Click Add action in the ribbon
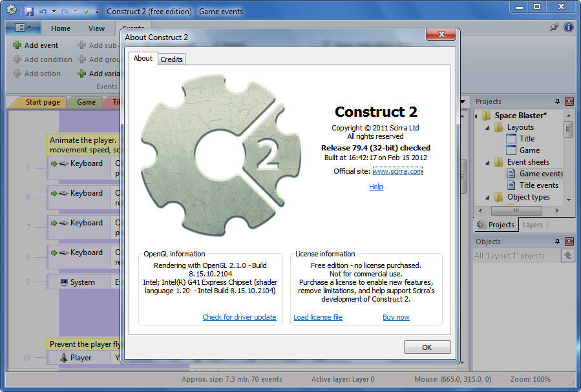581x392 pixels. pyautogui.click(x=37, y=74)
